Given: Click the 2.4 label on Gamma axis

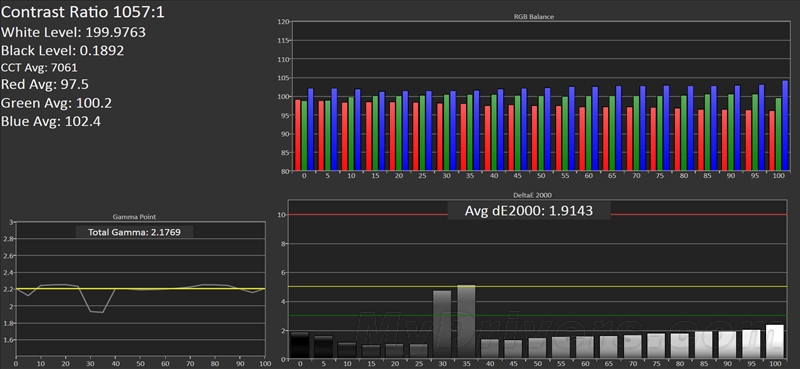Looking at the screenshot, I should (9, 273).
